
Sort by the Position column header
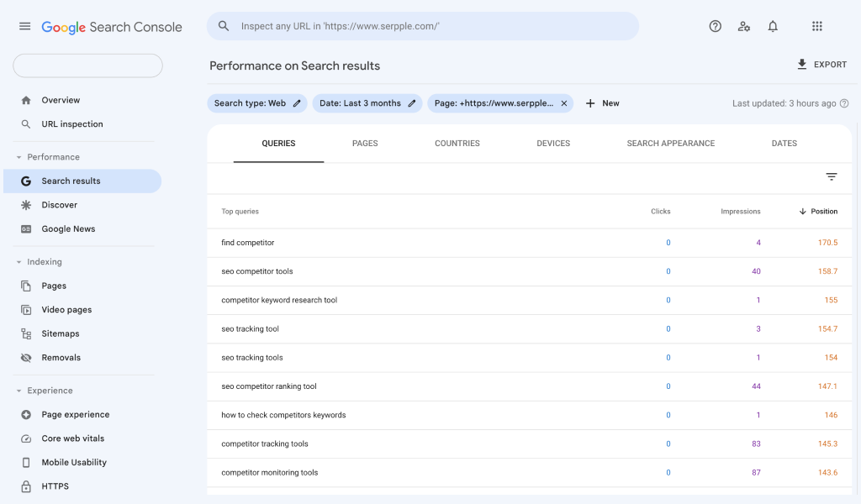(x=824, y=211)
